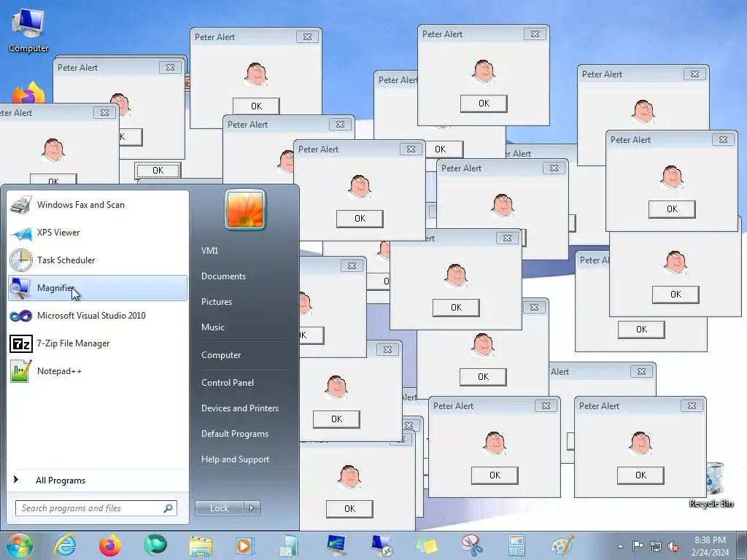
Task: Click the OK button showing dotted focus outline
Action: (158, 171)
